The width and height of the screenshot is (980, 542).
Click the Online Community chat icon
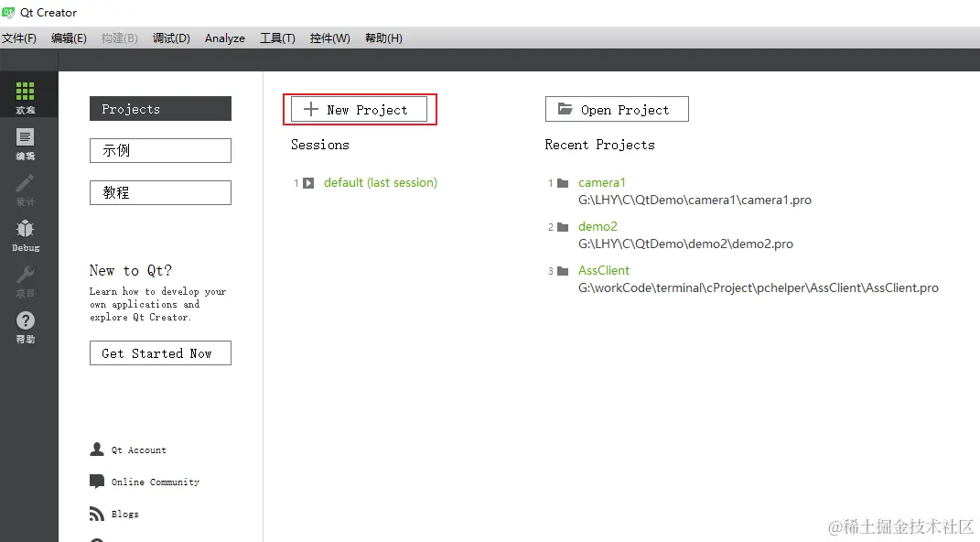pos(97,481)
